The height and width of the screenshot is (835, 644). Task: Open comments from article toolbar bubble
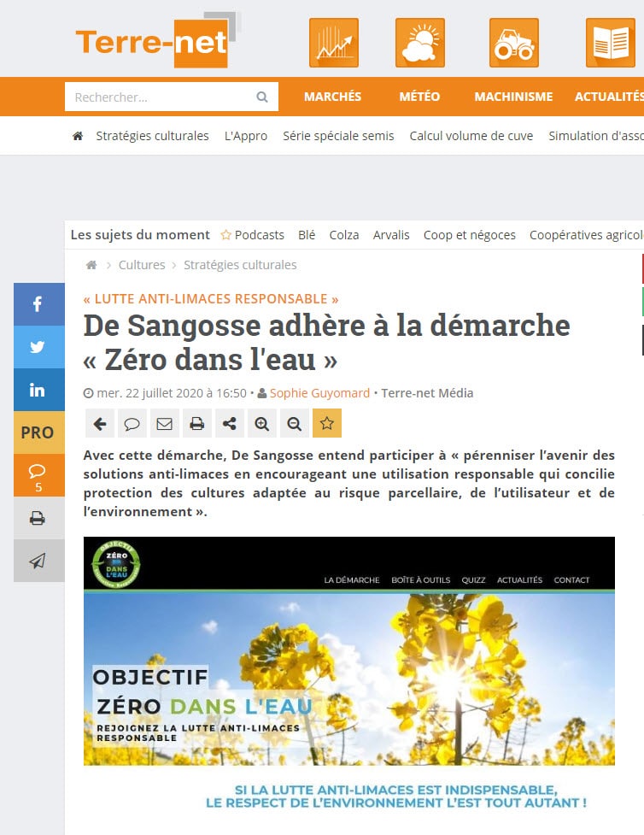pyautogui.click(x=132, y=423)
